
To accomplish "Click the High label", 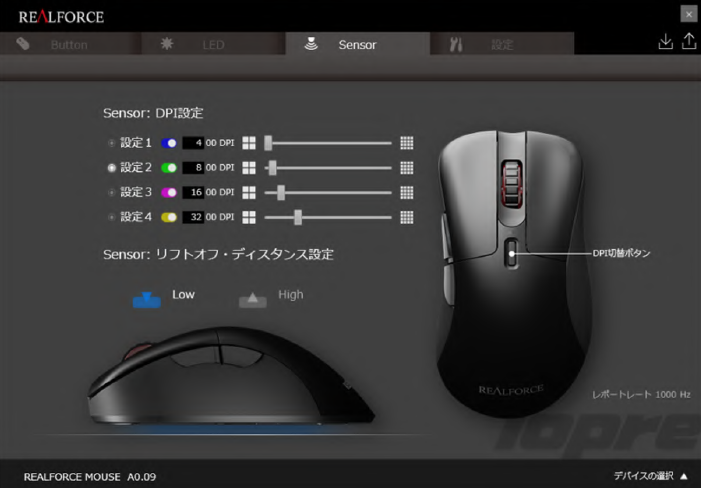I will [x=291, y=294].
